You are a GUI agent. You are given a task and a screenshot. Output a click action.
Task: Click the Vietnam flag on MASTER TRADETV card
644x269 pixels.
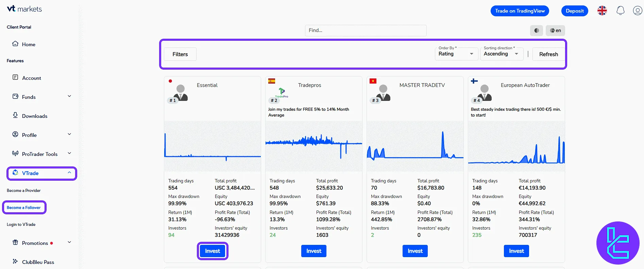(x=373, y=81)
